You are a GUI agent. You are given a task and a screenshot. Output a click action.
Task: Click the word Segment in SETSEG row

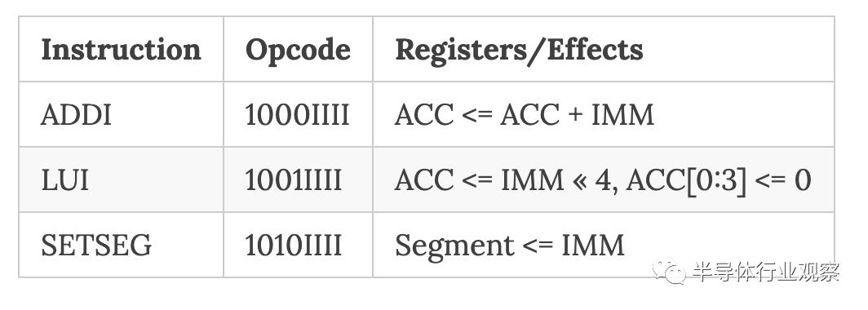pyautogui.click(x=454, y=246)
